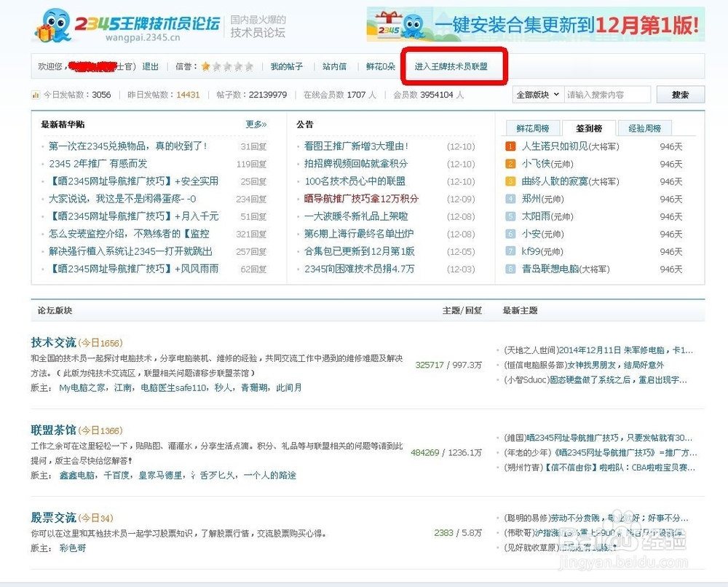Open topic 劳动不分贵贱
The height and width of the screenshot is (587, 728).
[x=620, y=517]
